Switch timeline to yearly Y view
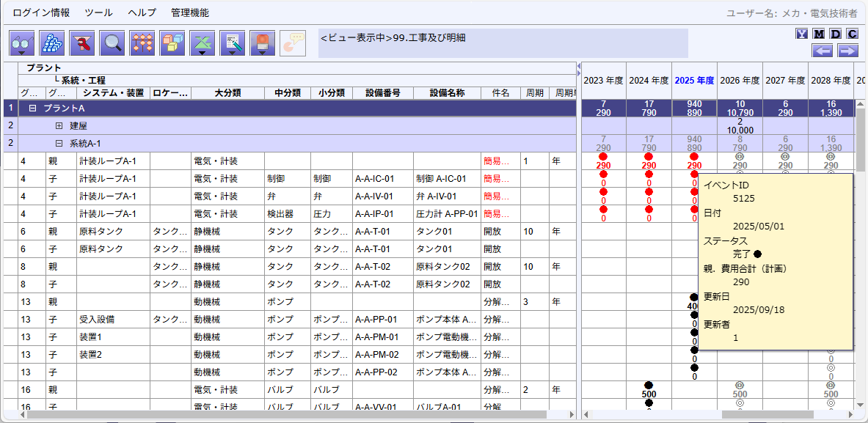868x423 pixels. pos(802,34)
